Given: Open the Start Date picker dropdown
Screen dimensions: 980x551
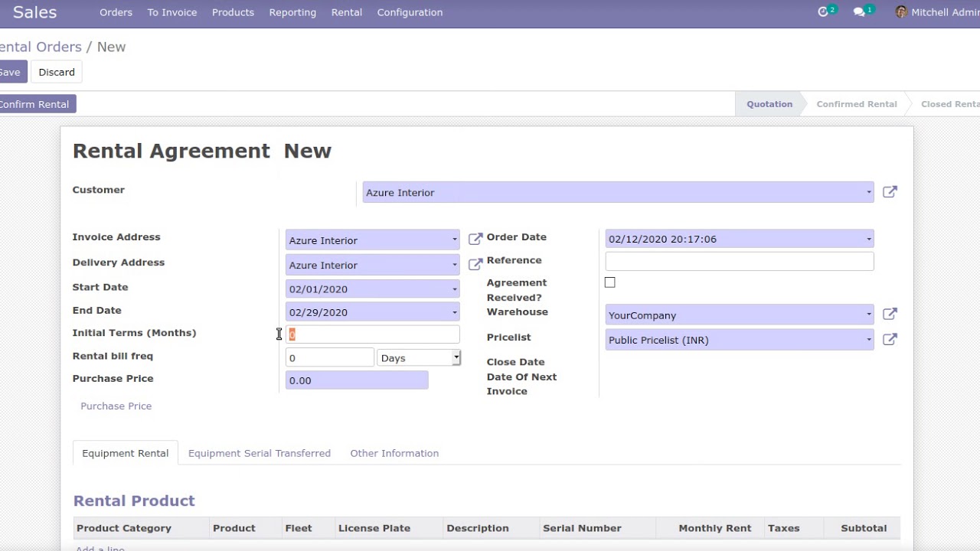Looking at the screenshot, I should pyautogui.click(x=454, y=289).
